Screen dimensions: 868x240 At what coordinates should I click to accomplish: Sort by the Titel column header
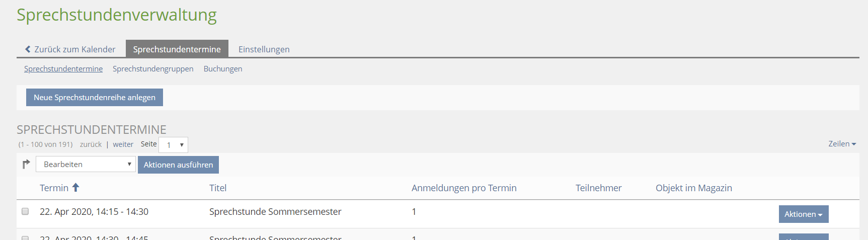218,188
